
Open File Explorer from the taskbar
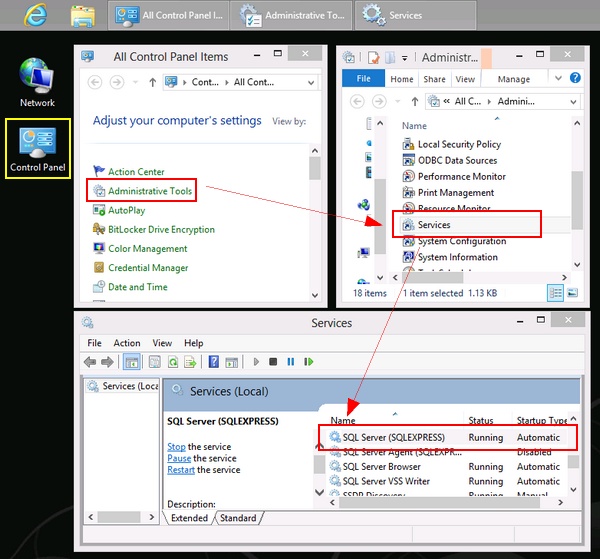point(83,16)
